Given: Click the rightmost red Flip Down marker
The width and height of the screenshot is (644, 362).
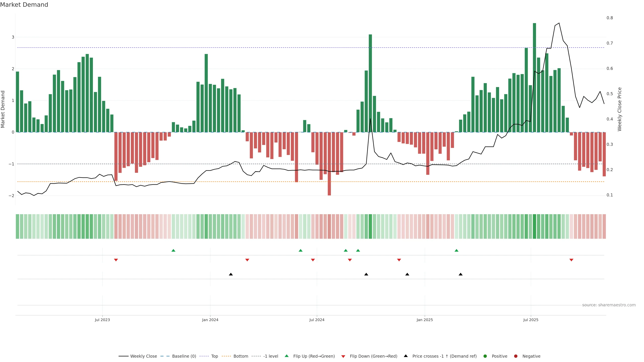Looking at the screenshot, I should tap(571, 260).
